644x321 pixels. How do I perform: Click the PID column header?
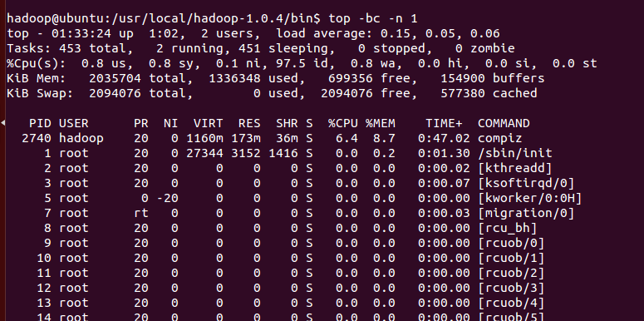coord(40,123)
